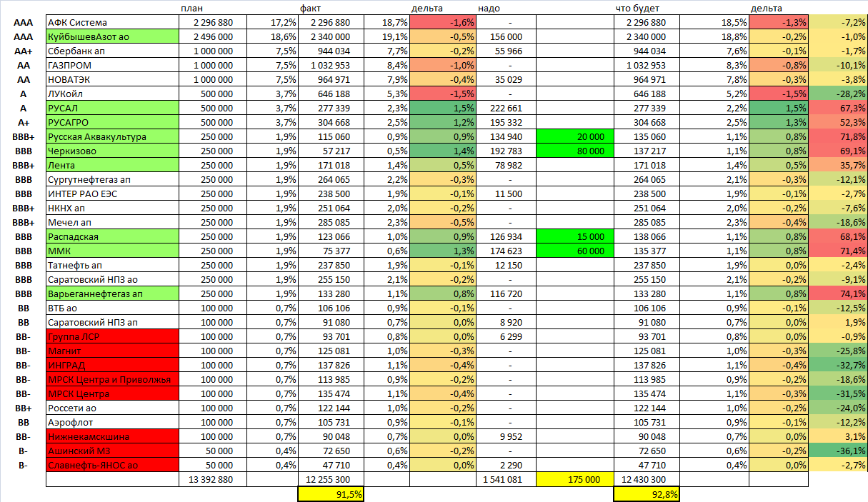The height and width of the screenshot is (502, 868).
Task: Select the 9 952 надо value
Action: pos(506,436)
